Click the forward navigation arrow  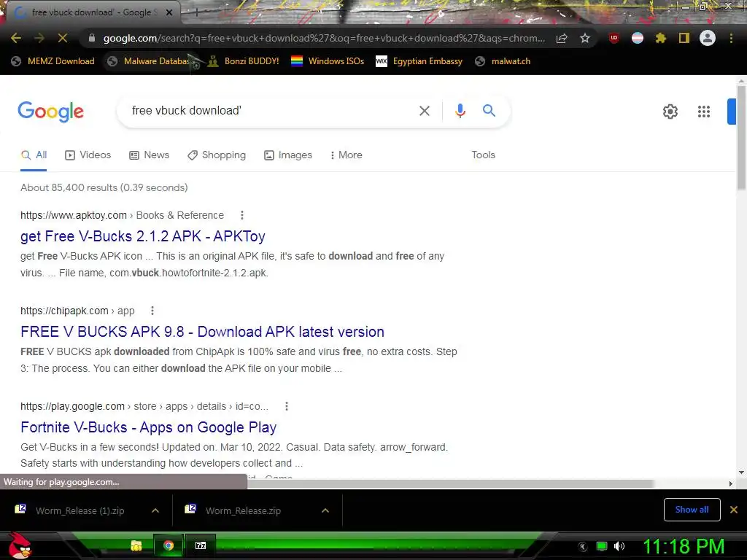pos(39,38)
